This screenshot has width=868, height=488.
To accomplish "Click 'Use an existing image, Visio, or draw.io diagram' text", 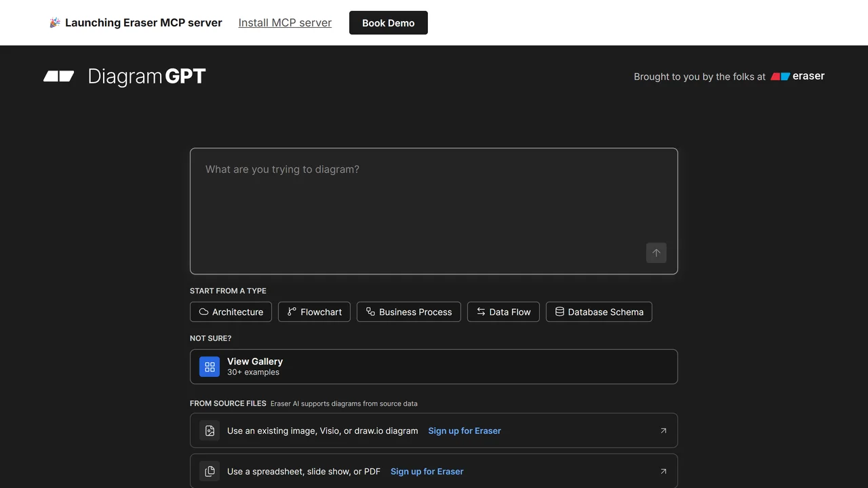I will (x=323, y=430).
